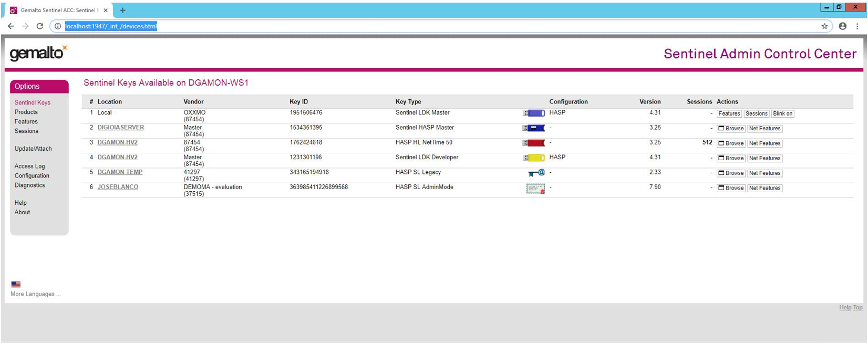Viewport: 868px width, 344px height.
Task: Open the Help page from sidebar
Action: pos(20,203)
